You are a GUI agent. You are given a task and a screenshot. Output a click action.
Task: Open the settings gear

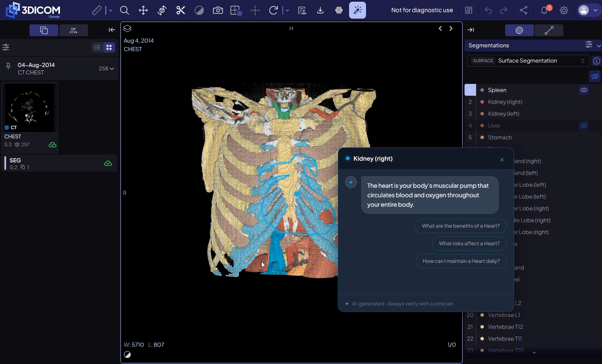click(564, 10)
